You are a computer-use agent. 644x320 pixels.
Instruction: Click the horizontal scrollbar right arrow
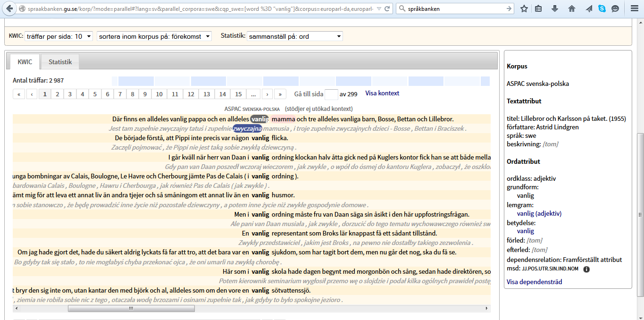tap(487, 309)
